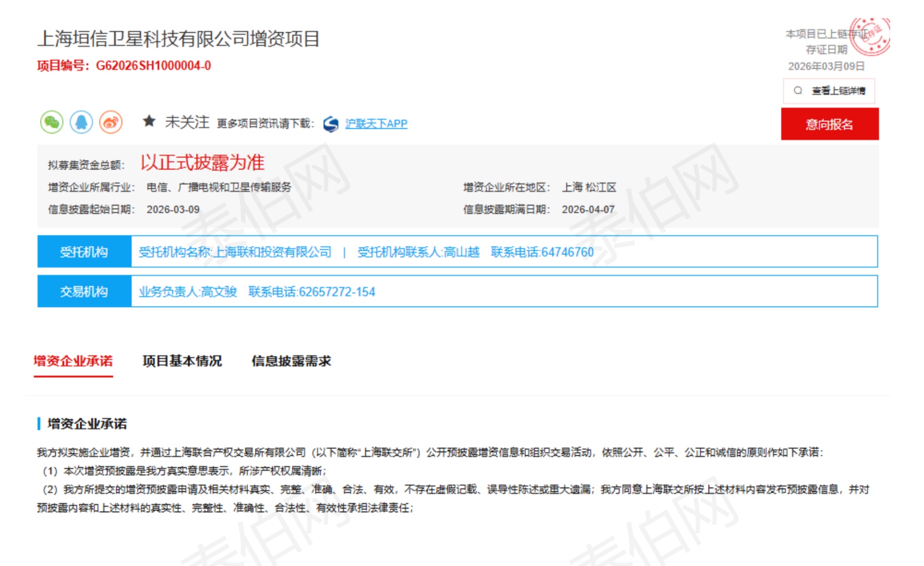Share the project via the QQ icon

pyautogui.click(x=81, y=123)
